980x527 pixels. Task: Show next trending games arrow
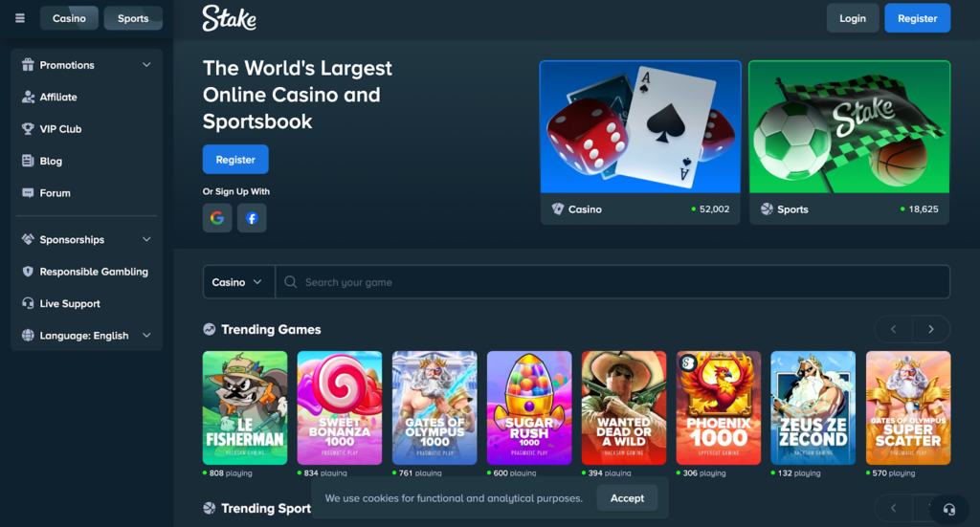tap(931, 329)
